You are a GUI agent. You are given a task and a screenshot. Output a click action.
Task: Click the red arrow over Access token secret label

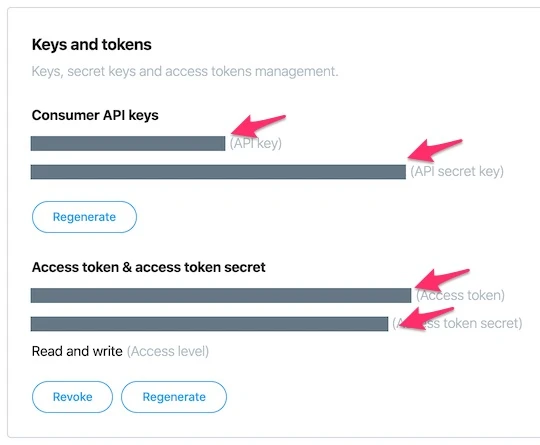(426, 318)
